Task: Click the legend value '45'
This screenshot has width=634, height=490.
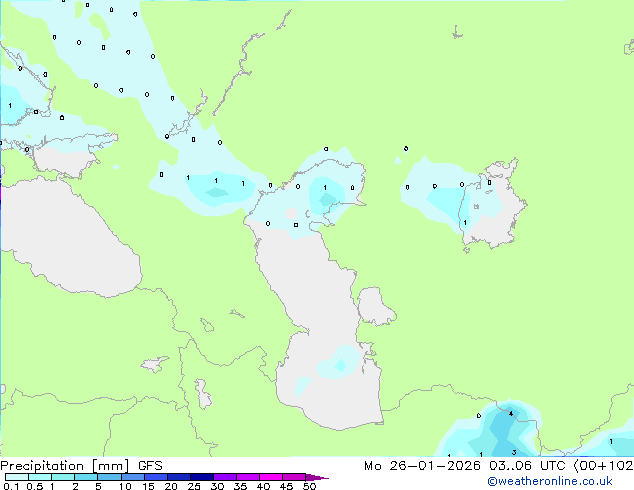Action: coord(286,486)
